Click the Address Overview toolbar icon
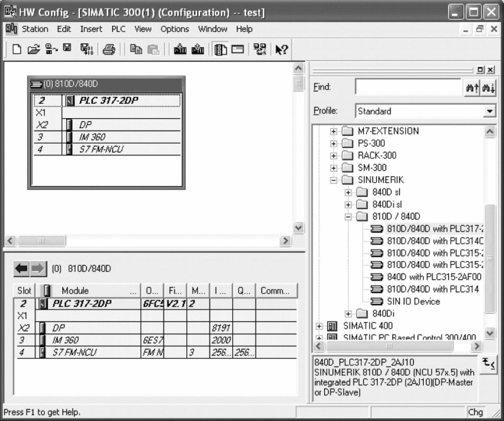 pos(238,50)
